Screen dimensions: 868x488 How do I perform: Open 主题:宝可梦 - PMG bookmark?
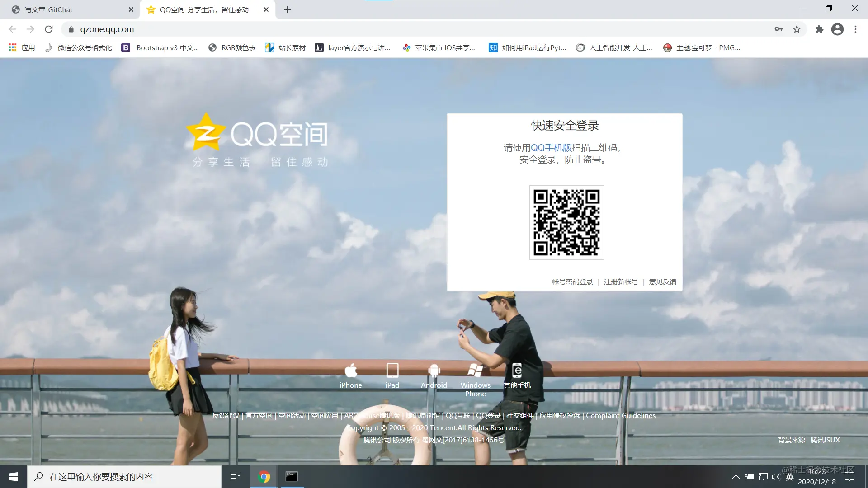702,47
